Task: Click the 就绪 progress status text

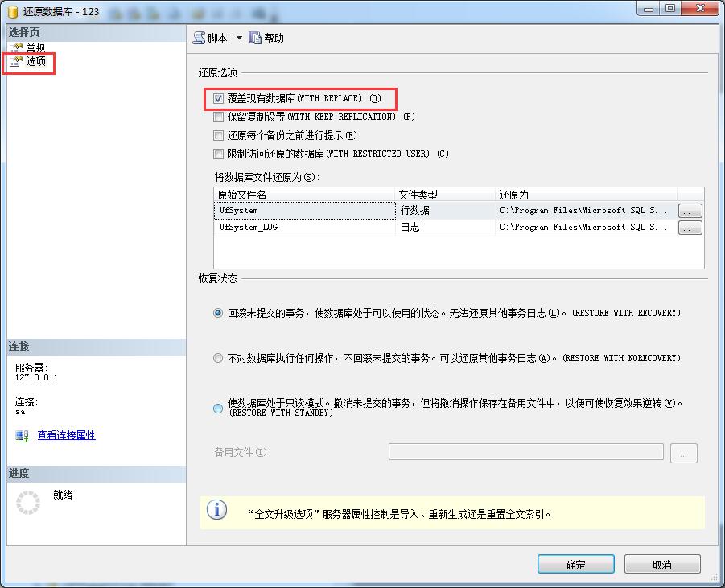Action: [63, 495]
